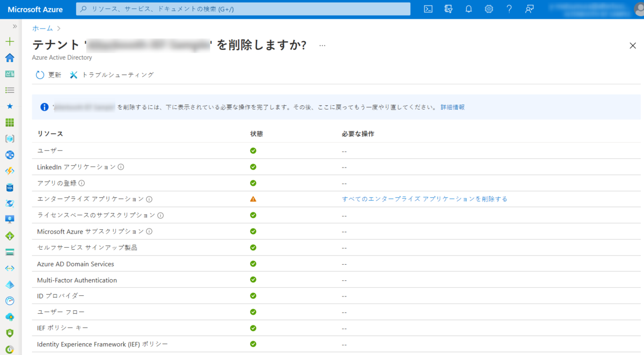Screen dimensions: 644x355
Task: Open Load balancers diamond icon
Action: [10, 236]
